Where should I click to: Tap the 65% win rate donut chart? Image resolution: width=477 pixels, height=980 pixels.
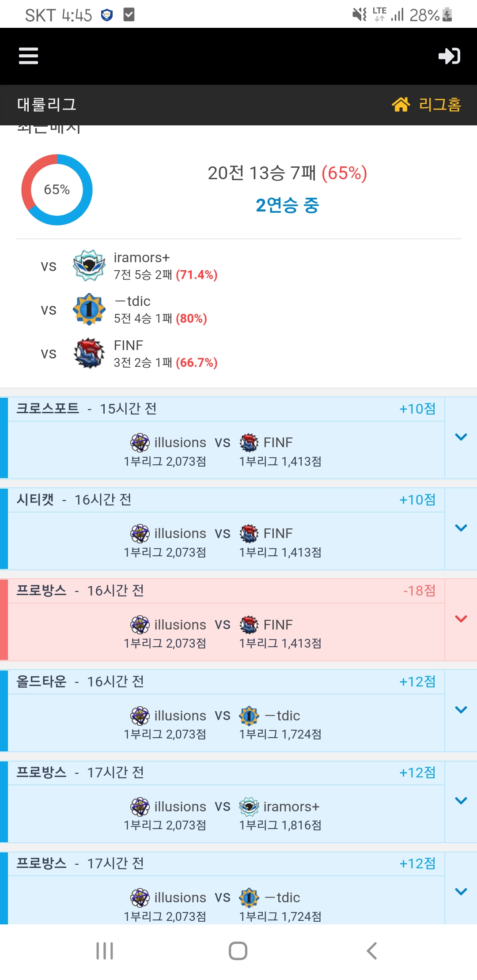[57, 190]
